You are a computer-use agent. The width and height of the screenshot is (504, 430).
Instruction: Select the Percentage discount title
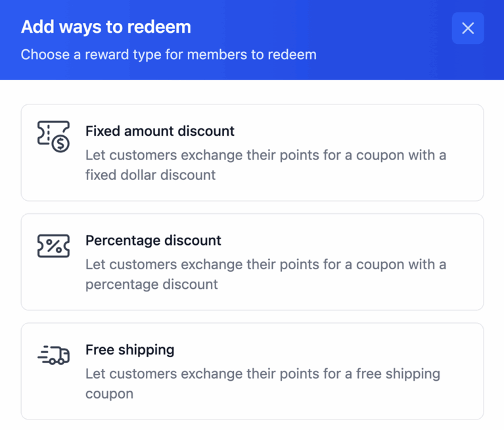(x=153, y=240)
